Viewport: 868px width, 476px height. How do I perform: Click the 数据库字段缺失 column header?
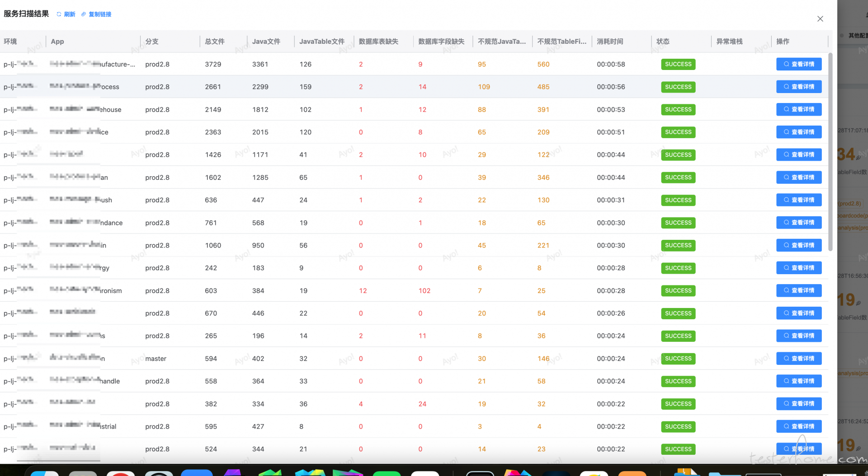[441, 42]
